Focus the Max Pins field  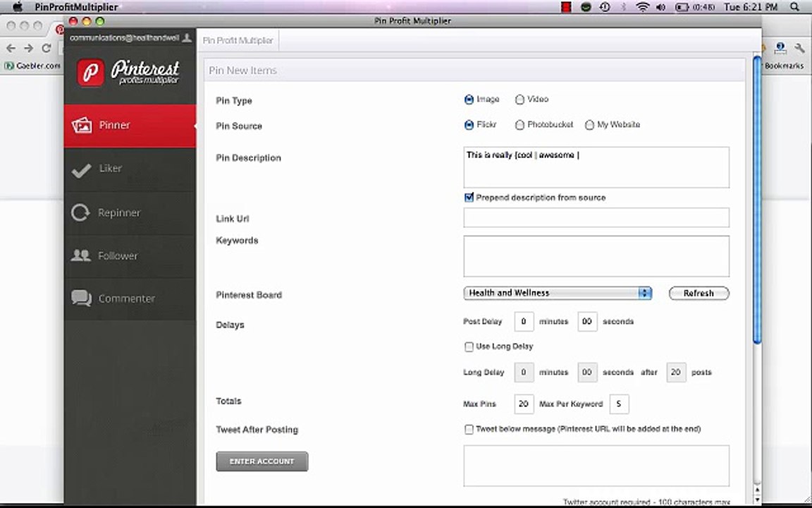[x=524, y=404]
